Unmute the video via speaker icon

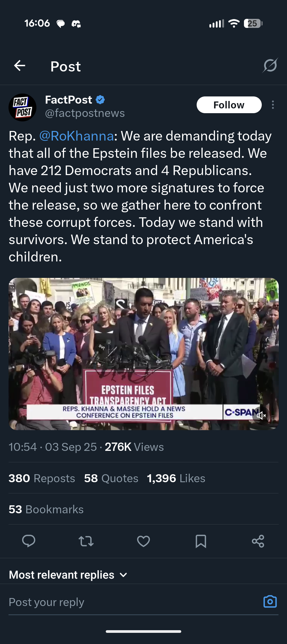tap(261, 415)
